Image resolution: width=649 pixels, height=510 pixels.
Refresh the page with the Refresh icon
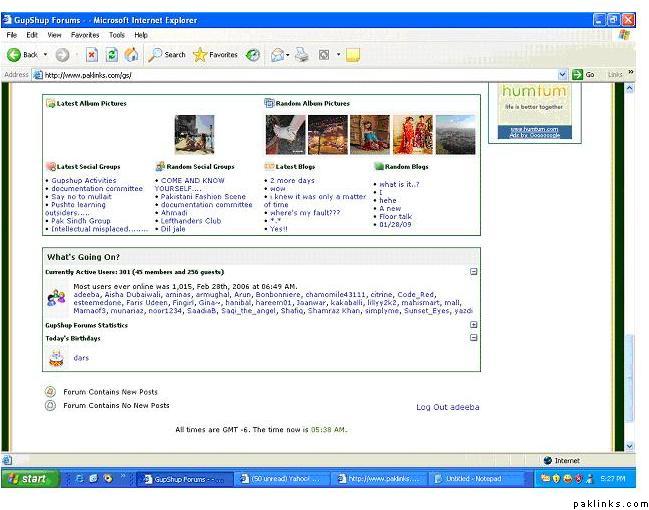click(111, 55)
